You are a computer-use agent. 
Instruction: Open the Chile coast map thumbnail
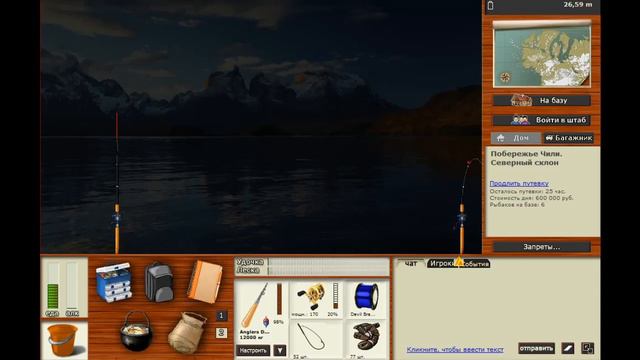point(542,53)
